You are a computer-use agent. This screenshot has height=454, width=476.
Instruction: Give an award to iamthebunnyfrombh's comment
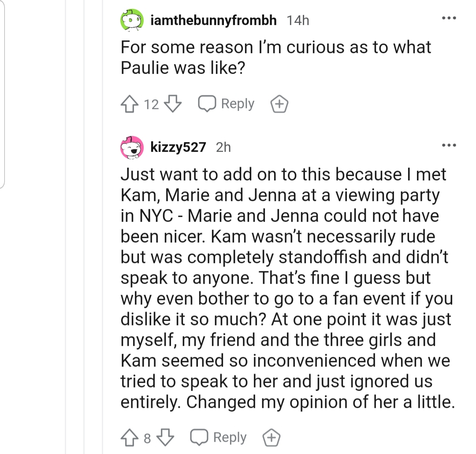[279, 104]
